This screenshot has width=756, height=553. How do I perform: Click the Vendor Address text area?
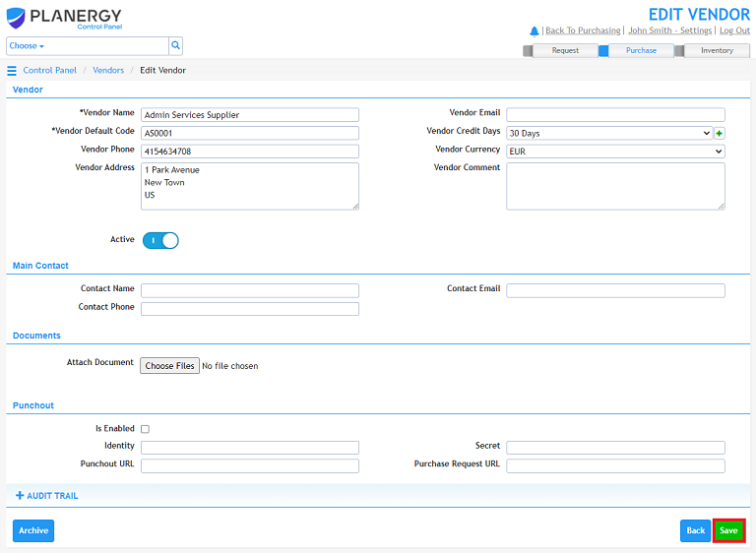click(250, 186)
